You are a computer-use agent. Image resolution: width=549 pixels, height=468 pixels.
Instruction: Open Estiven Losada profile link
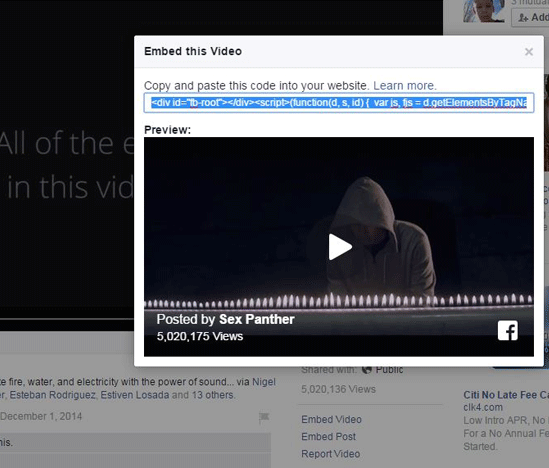(x=135, y=395)
